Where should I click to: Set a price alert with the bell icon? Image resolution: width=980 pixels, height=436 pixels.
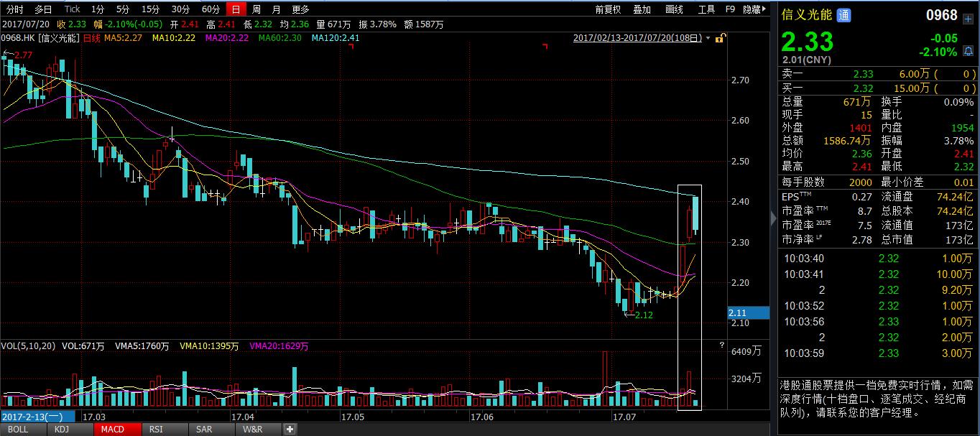[x=968, y=52]
